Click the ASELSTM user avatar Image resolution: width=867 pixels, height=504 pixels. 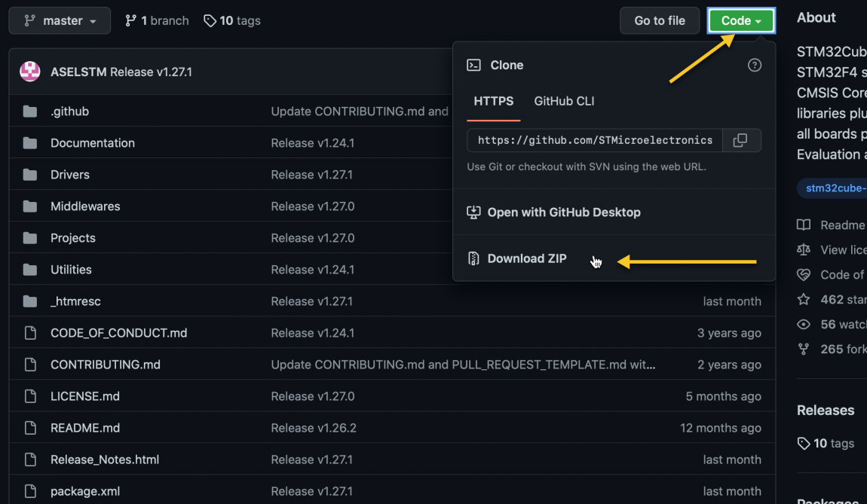tap(30, 72)
